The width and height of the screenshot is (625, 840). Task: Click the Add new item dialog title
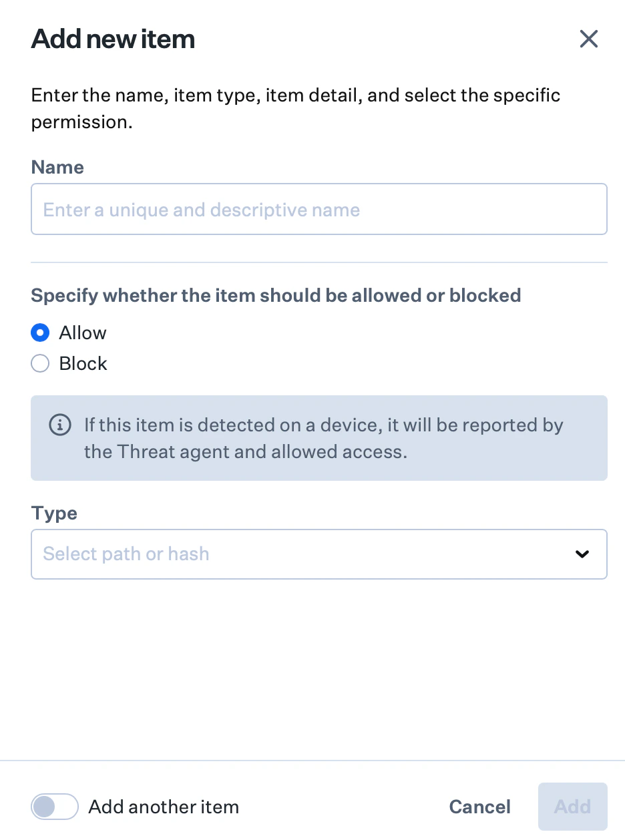112,39
